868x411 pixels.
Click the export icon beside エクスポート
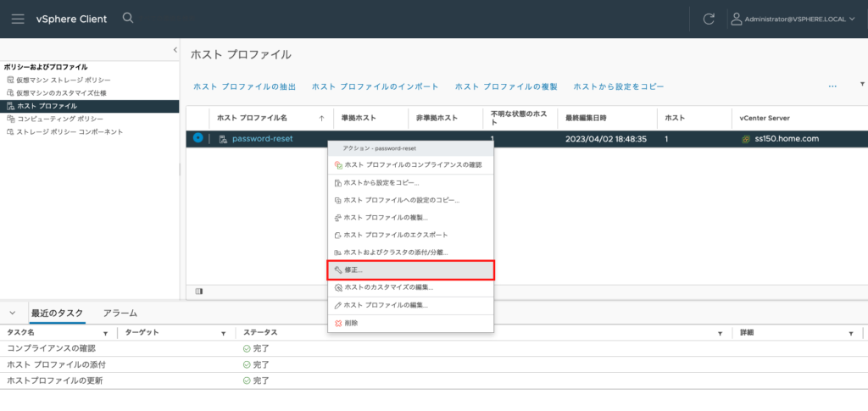(338, 235)
